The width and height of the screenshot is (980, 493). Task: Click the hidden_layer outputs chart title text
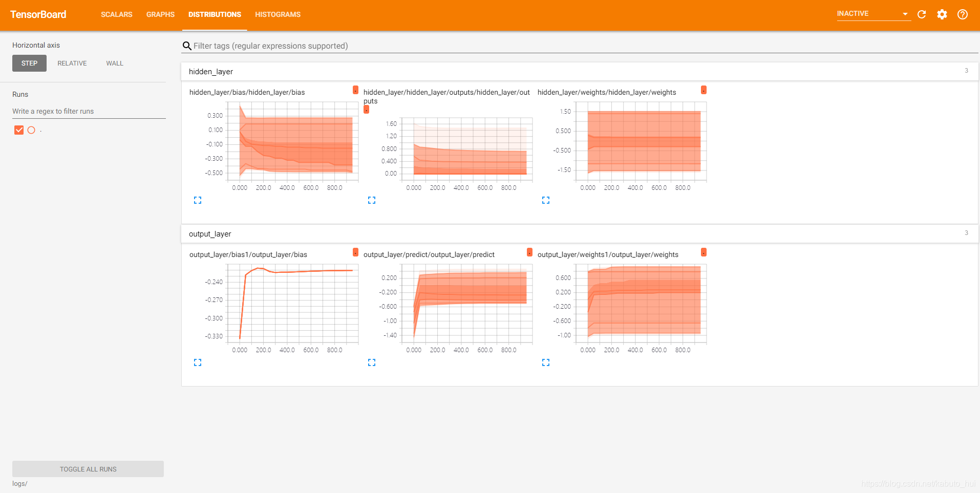pyautogui.click(x=446, y=97)
